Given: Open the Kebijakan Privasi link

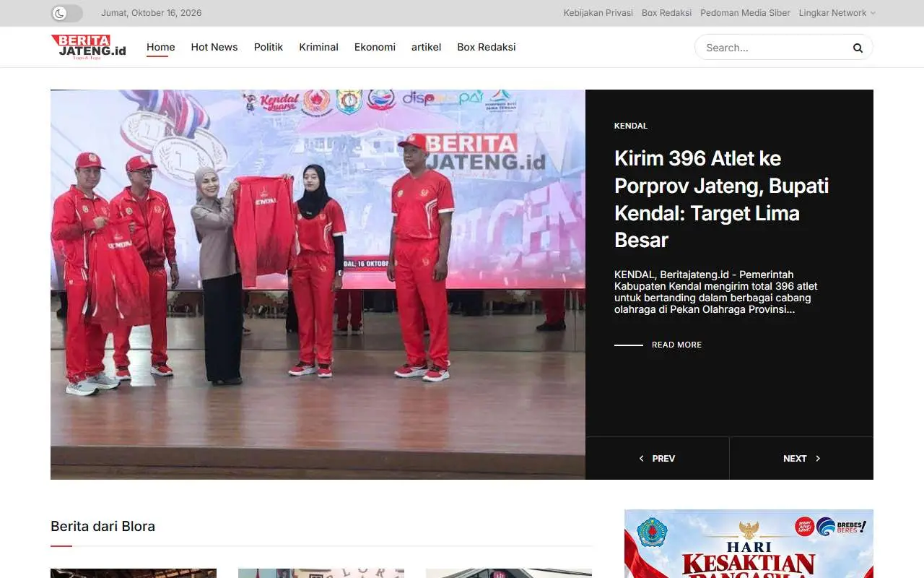Looking at the screenshot, I should tap(598, 13).
